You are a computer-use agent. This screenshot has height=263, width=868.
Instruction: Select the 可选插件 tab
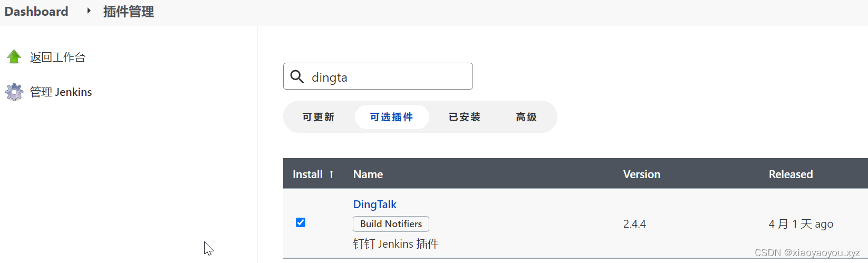392,117
